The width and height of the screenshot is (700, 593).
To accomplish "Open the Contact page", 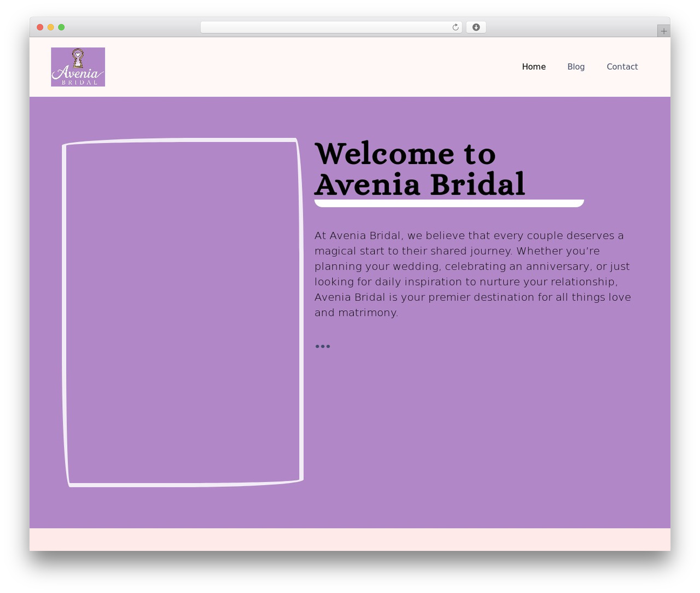I will point(622,67).
